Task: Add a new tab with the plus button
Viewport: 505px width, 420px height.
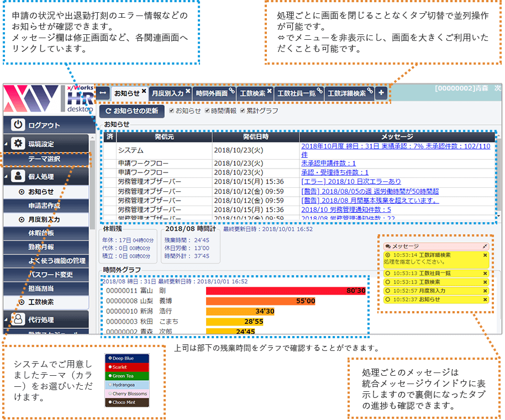Action: [x=381, y=93]
